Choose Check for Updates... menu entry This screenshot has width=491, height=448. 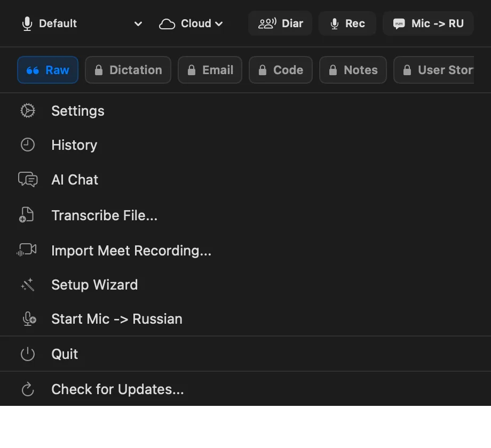point(245,389)
